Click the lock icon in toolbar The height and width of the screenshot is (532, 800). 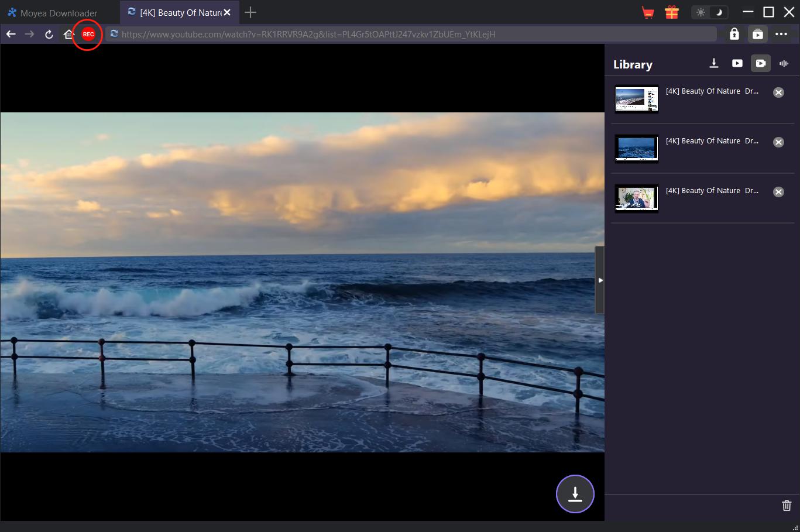[734, 35]
